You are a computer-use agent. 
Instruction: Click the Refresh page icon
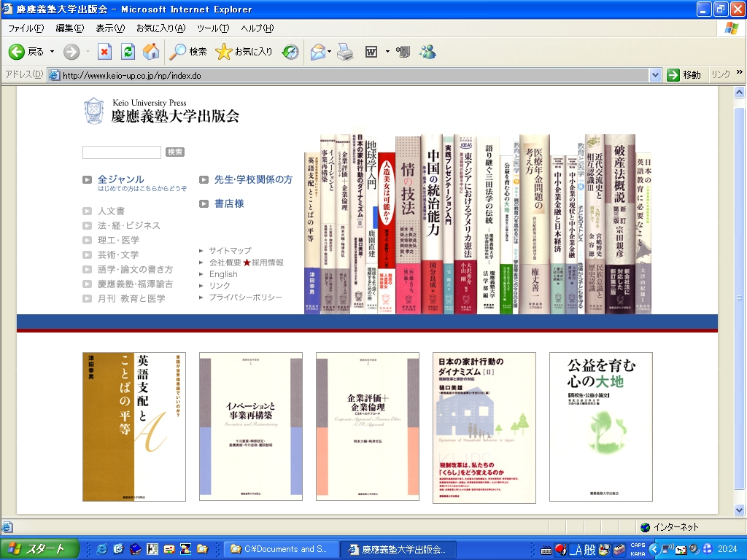pyautogui.click(x=128, y=52)
